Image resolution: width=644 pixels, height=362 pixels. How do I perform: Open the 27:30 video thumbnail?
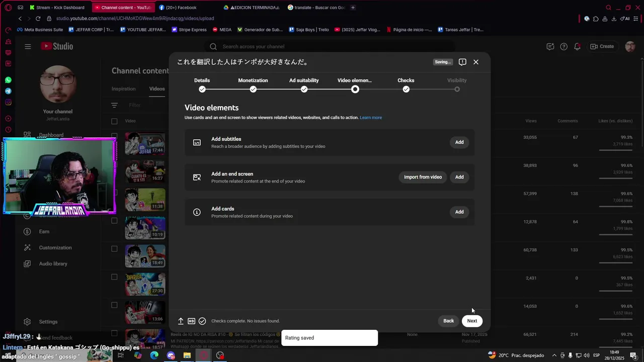tap(145, 284)
